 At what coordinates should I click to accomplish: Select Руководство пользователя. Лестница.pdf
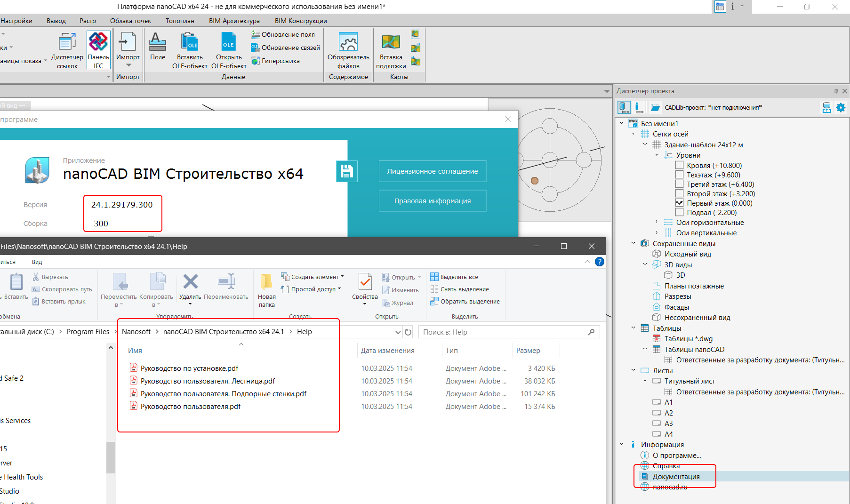208,381
